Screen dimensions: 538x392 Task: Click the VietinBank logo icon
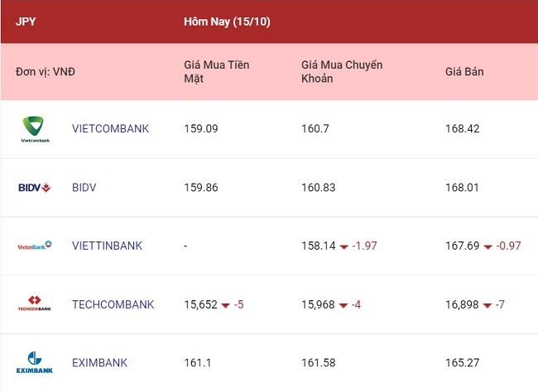click(34, 246)
